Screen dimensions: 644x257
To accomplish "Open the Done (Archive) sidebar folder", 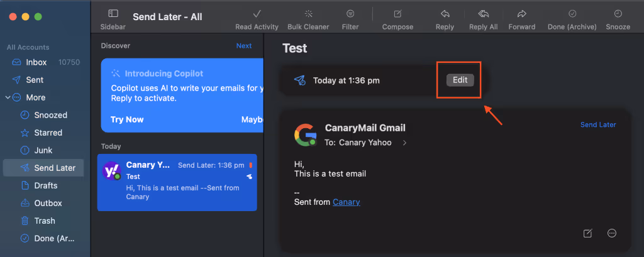I will point(43,239).
